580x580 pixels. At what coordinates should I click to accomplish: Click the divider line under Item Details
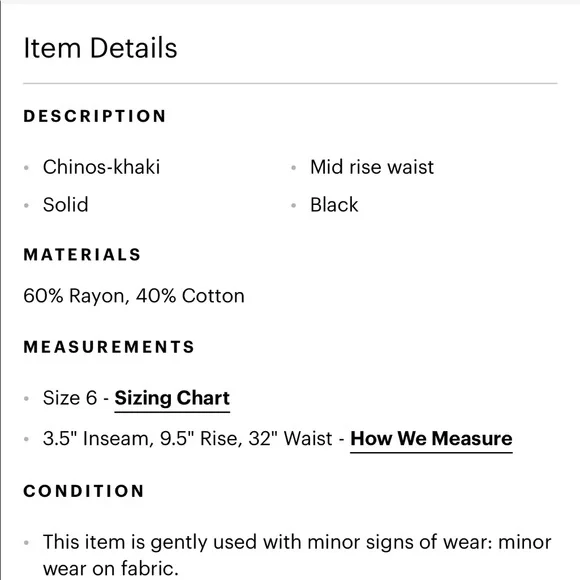coord(290,84)
